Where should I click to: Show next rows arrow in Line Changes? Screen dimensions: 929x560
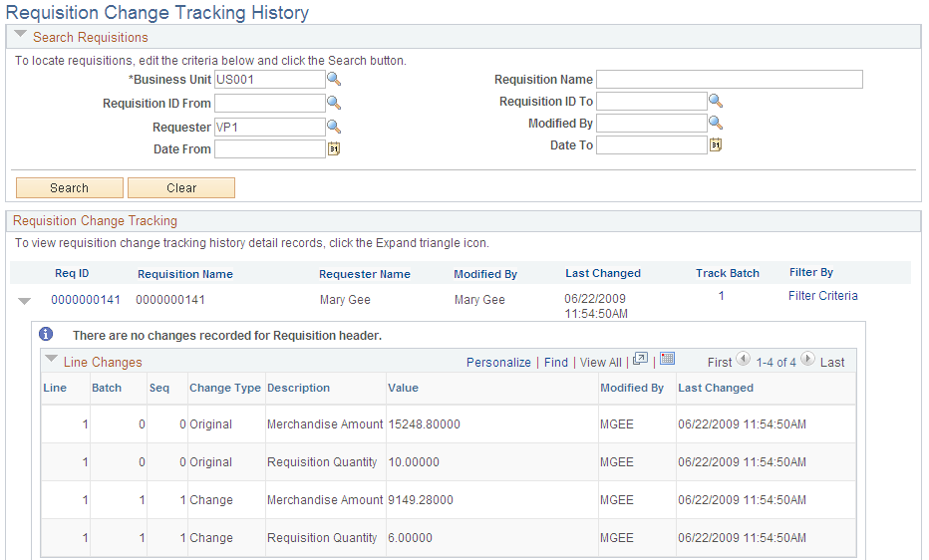click(x=807, y=359)
